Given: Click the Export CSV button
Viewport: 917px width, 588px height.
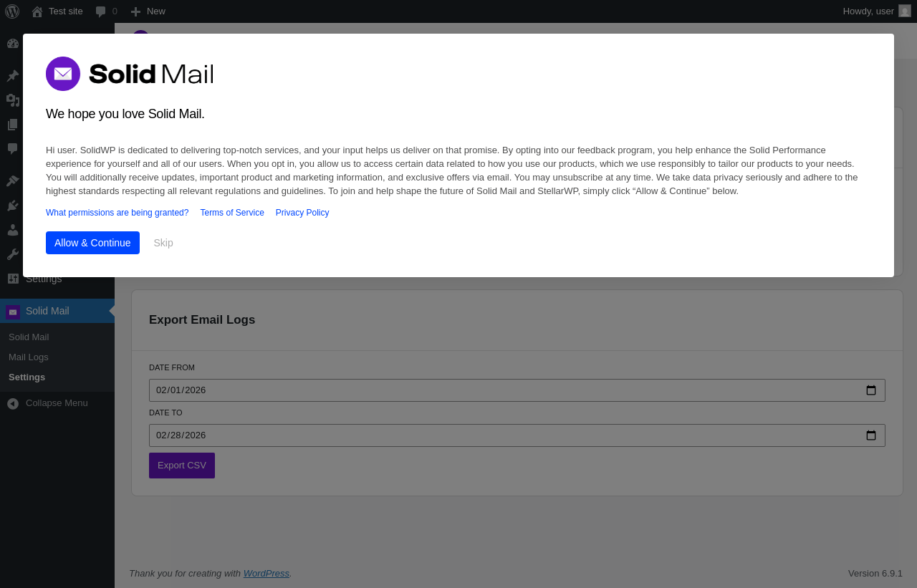Looking at the screenshot, I should point(182,466).
